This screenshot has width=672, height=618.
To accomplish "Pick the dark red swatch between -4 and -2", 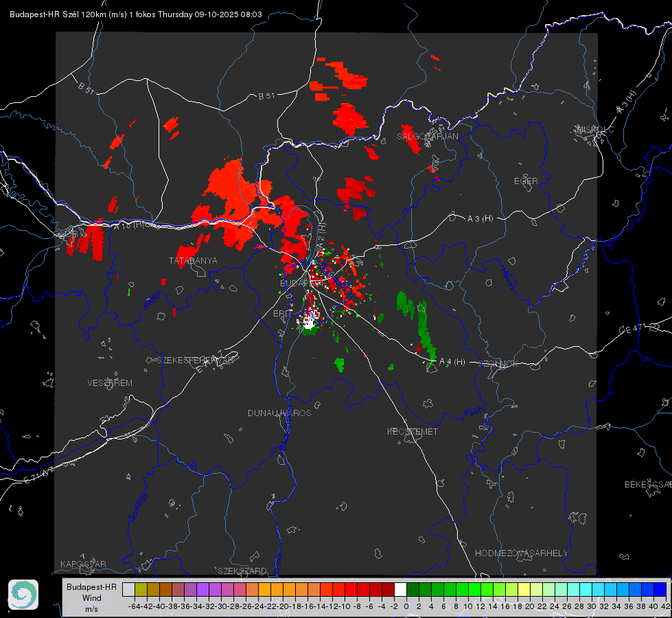I will pos(388,590).
